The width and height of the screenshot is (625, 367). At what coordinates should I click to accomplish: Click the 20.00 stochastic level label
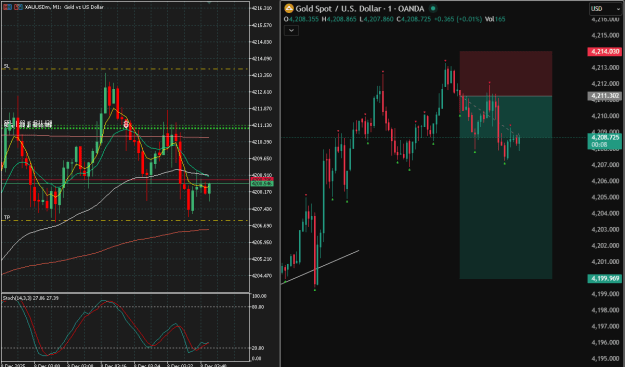(258, 348)
